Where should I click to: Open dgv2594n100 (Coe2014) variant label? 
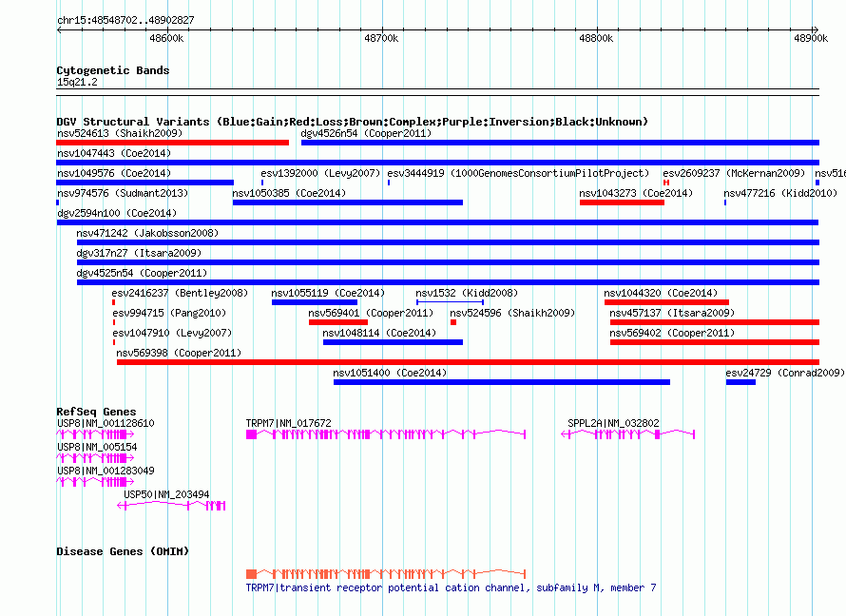[117, 213]
